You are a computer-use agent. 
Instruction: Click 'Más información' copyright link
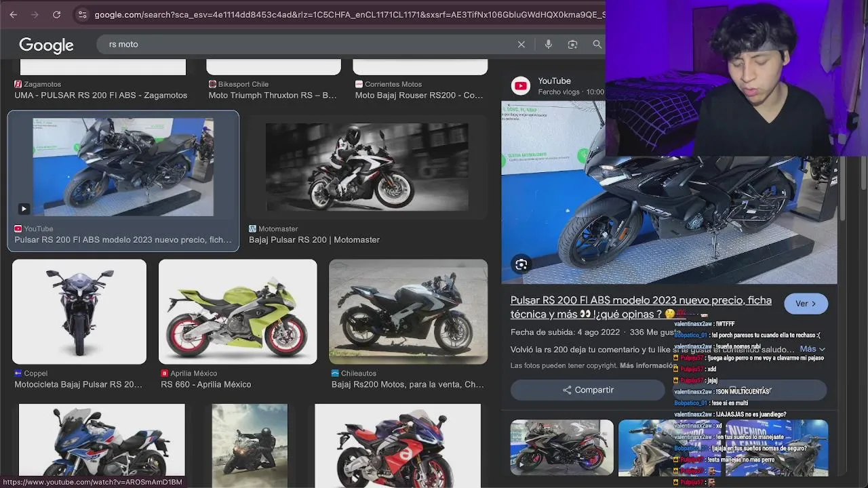[x=647, y=365]
